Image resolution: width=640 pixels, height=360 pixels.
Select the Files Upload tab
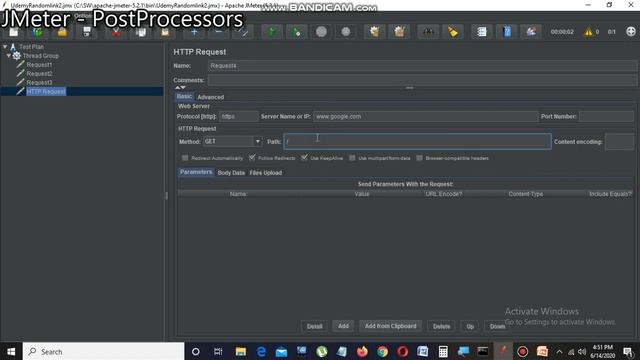pyautogui.click(x=266, y=173)
